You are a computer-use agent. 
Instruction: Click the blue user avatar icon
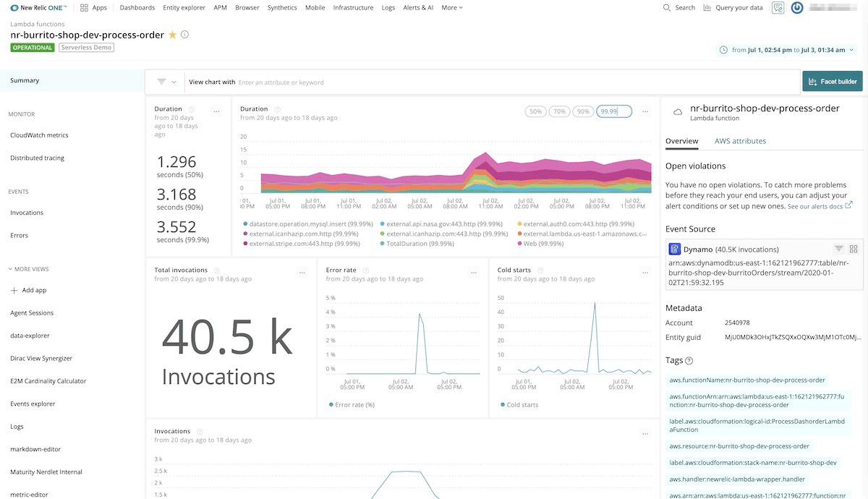[x=797, y=8]
